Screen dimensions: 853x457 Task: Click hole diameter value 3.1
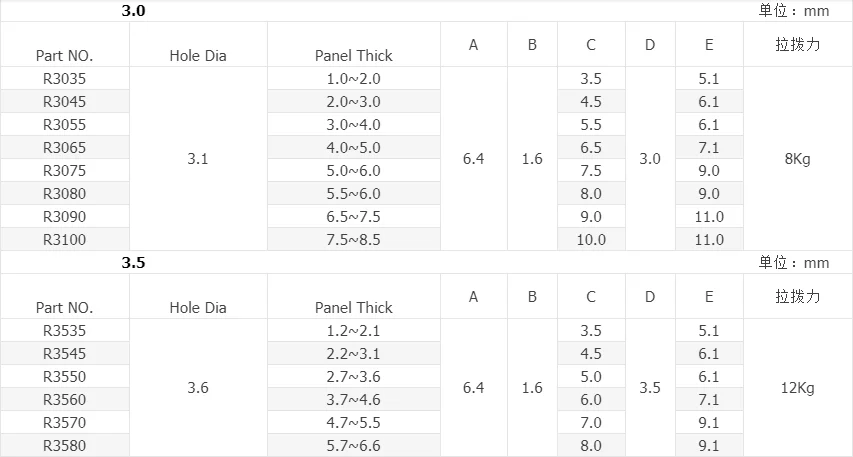coord(198,159)
